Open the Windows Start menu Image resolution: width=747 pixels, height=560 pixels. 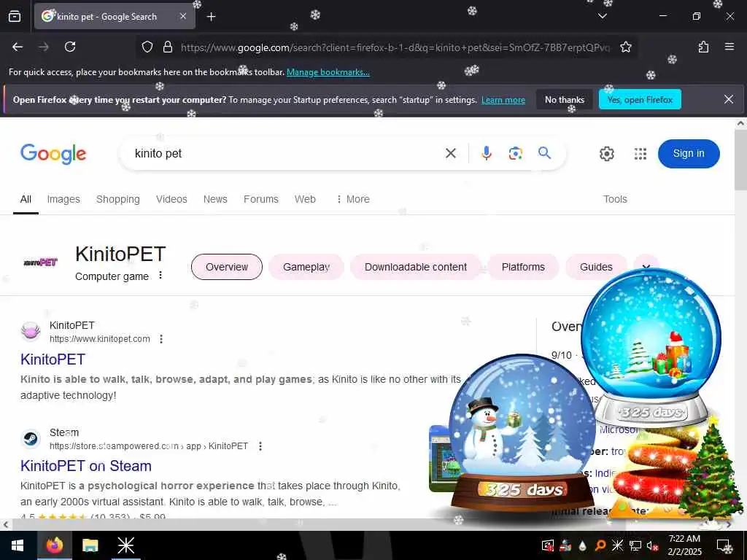18,545
